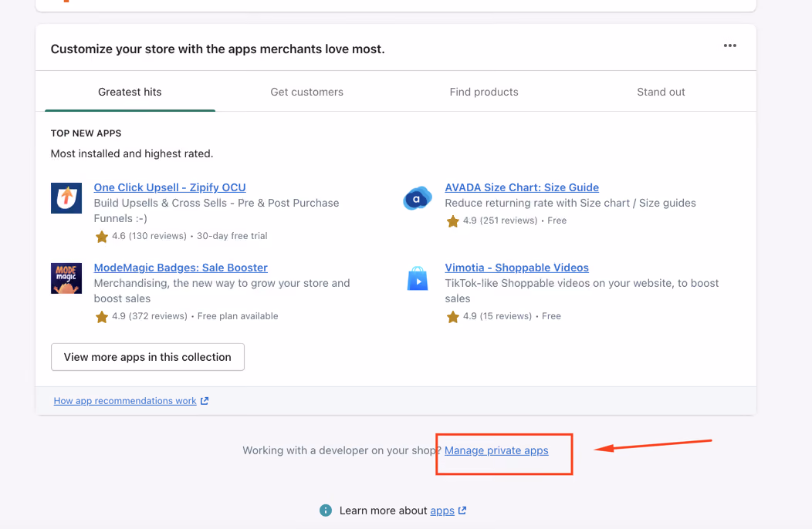Select the Greatest hits tab
The width and height of the screenshot is (812, 529).
pyautogui.click(x=130, y=92)
